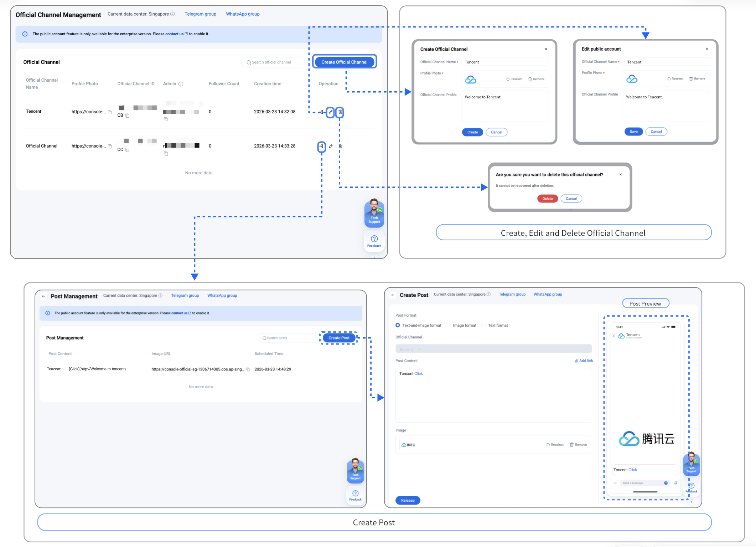Click delete trash icon for Tencent channel
Screen dimensions: 756x547
(x=340, y=112)
